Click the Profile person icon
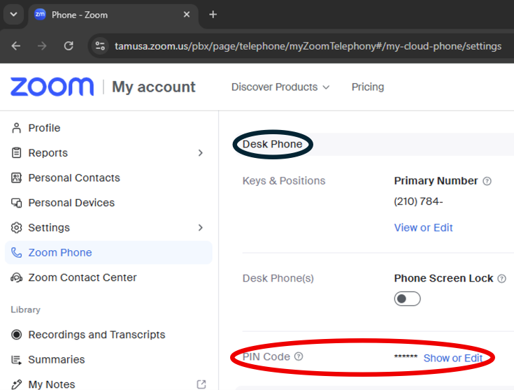The image size is (514, 390). 16,128
